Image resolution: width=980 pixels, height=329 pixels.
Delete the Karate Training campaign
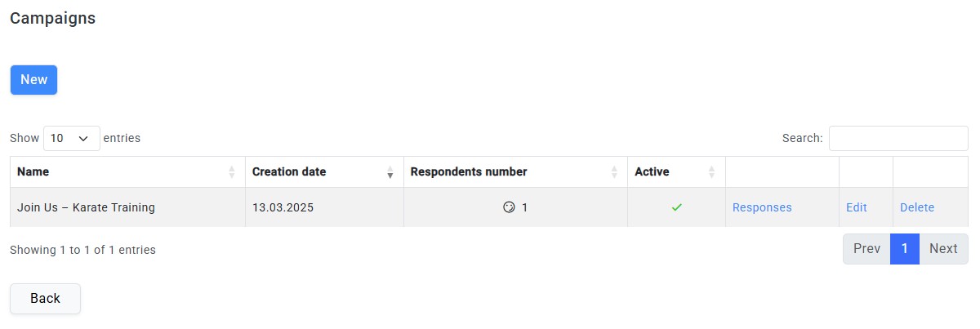tap(917, 207)
